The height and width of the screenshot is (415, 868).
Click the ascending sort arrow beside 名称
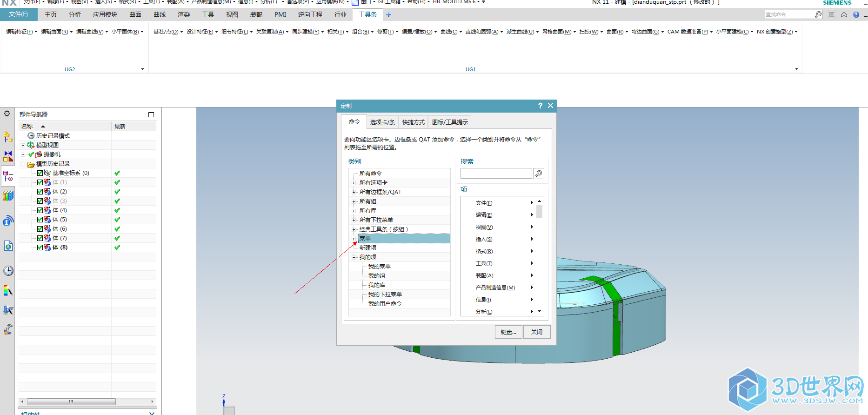coord(43,126)
